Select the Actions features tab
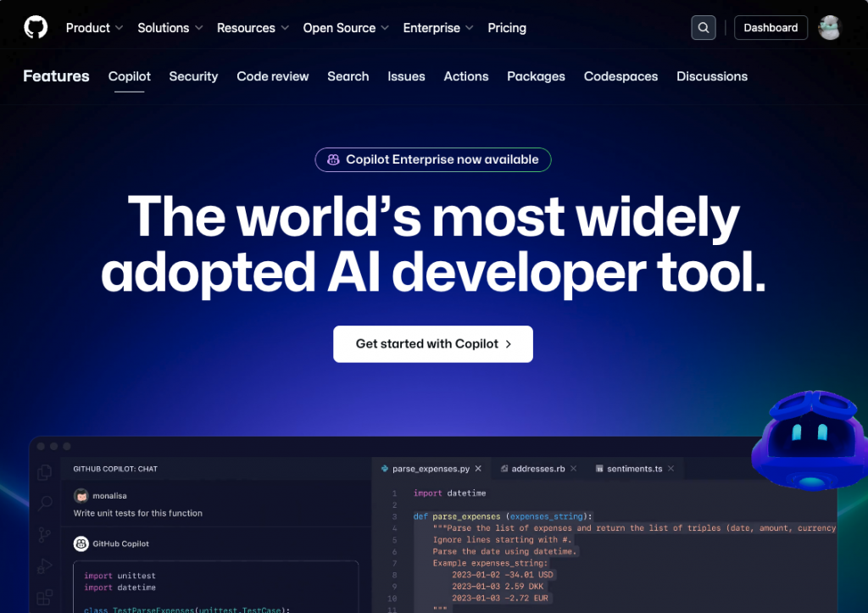Screen dimensions: 868x613 coord(466,76)
